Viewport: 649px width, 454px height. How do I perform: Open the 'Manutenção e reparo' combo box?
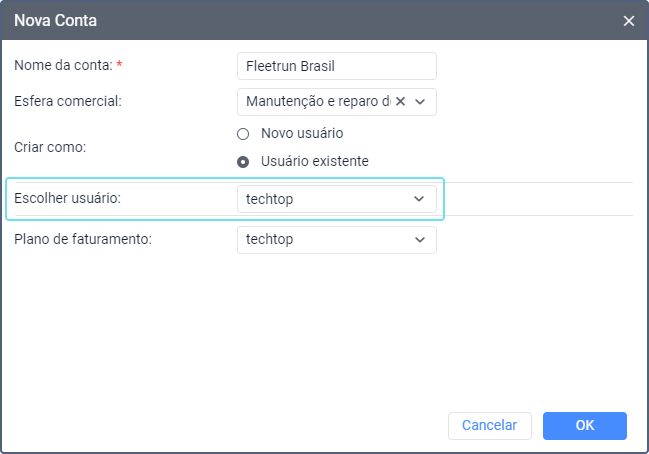click(x=315, y=101)
